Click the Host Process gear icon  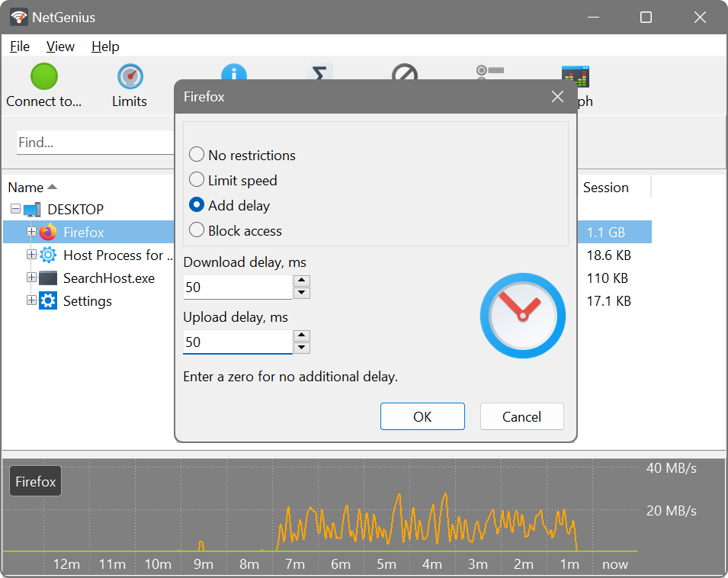pyautogui.click(x=48, y=255)
